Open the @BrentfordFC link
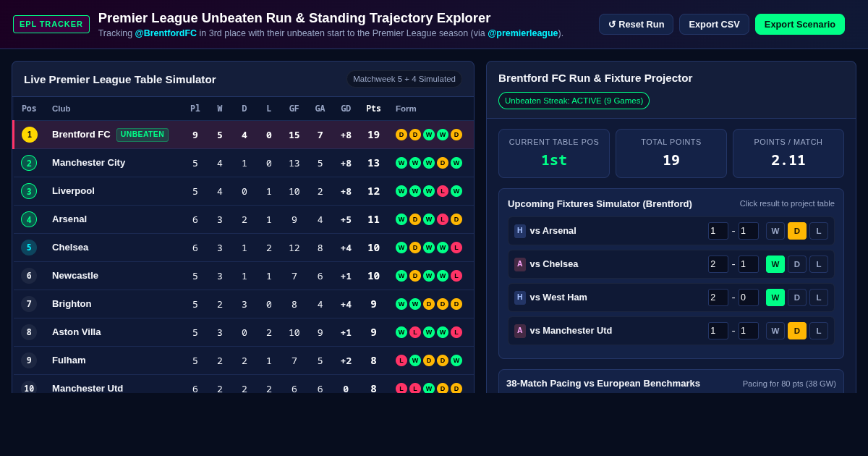Image resolution: width=868 pixels, height=456 pixels. tap(166, 33)
